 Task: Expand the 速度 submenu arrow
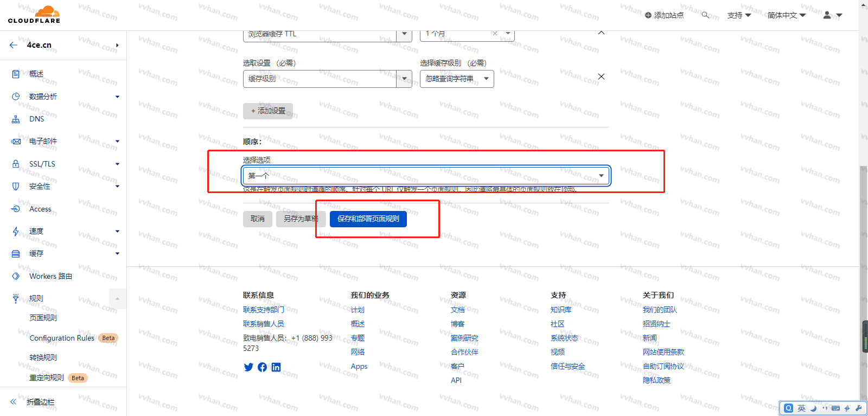point(117,231)
